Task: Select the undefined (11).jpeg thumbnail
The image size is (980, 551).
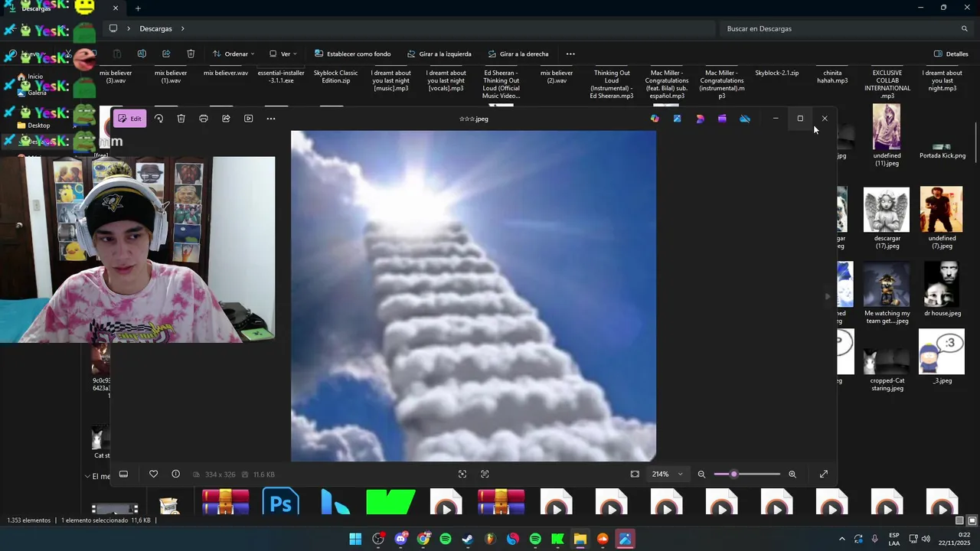Action: [887, 127]
